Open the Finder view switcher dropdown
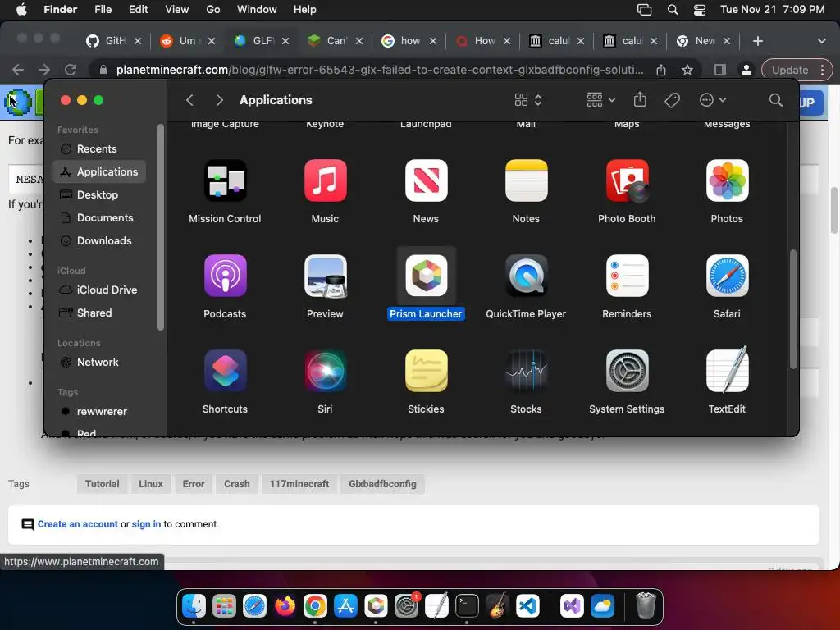This screenshot has width=840, height=630. pos(528,100)
